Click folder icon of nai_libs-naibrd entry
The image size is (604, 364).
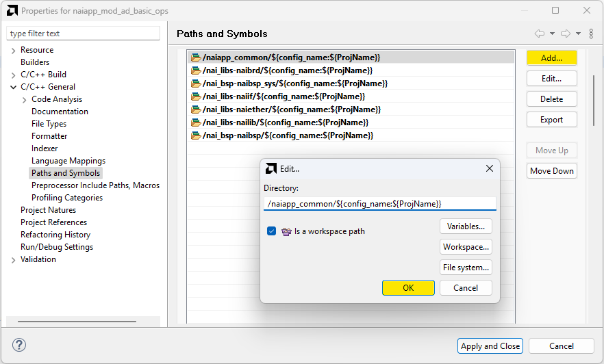point(196,70)
